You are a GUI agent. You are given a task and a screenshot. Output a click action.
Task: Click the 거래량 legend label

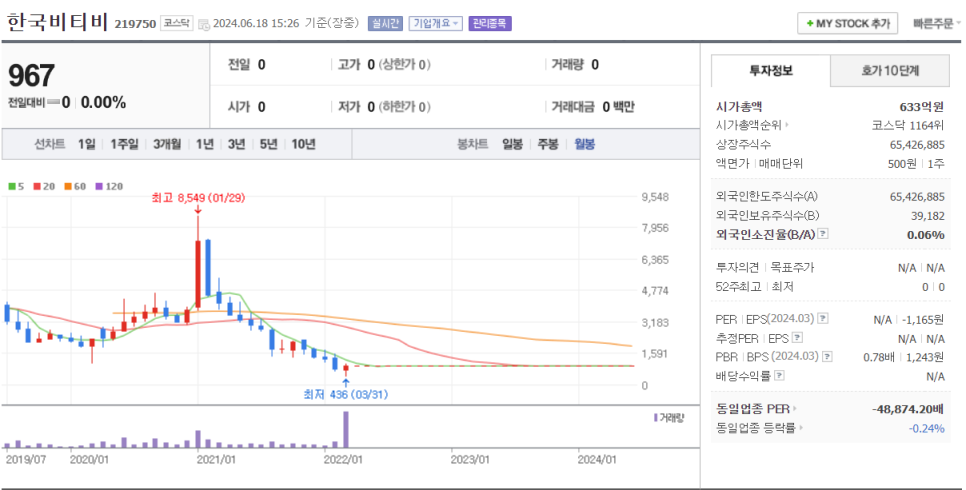[669, 419]
